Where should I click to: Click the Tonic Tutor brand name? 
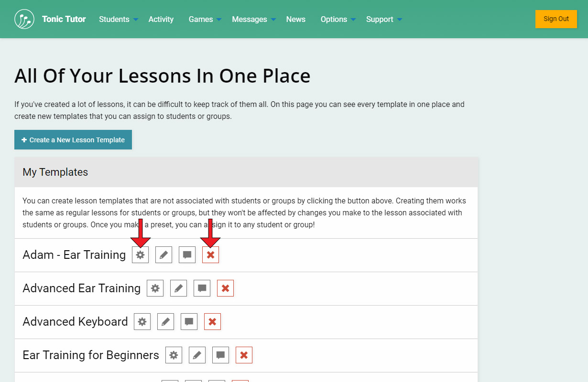pyautogui.click(x=64, y=19)
